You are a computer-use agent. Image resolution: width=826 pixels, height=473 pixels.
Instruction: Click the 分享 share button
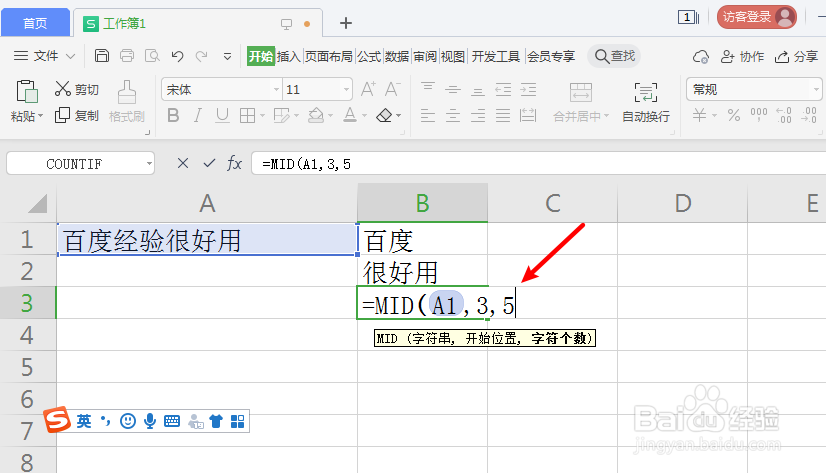[796, 56]
